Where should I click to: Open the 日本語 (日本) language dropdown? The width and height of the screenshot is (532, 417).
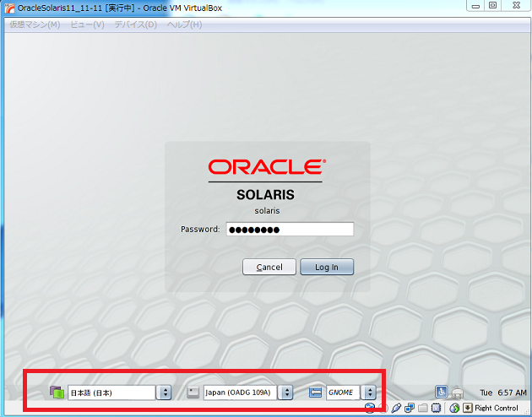point(120,393)
